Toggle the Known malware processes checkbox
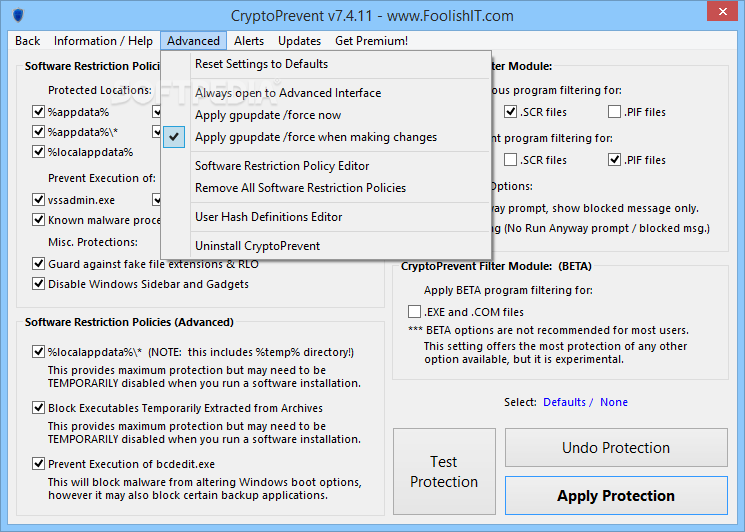This screenshot has width=745, height=532. click(x=38, y=220)
